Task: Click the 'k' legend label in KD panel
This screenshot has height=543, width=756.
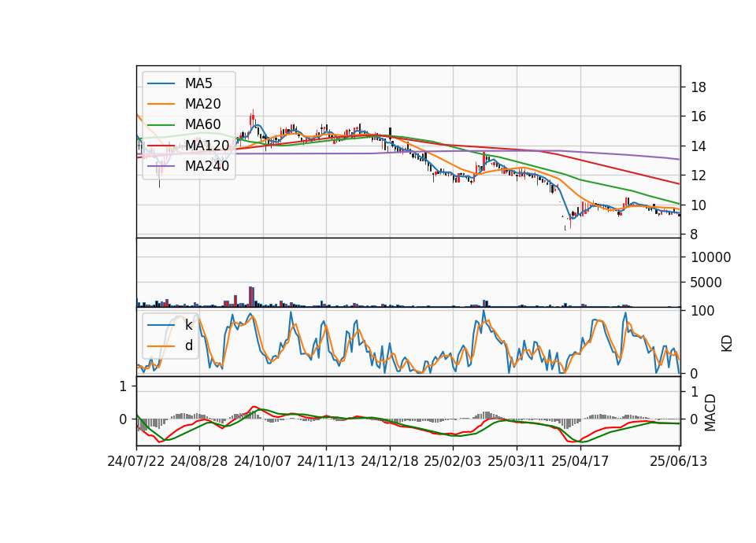Action: [188, 325]
